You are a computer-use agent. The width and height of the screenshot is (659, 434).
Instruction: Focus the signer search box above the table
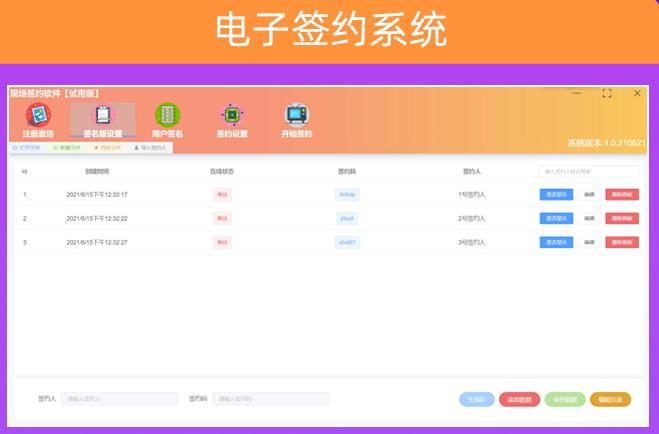pyautogui.click(x=589, y=171)
